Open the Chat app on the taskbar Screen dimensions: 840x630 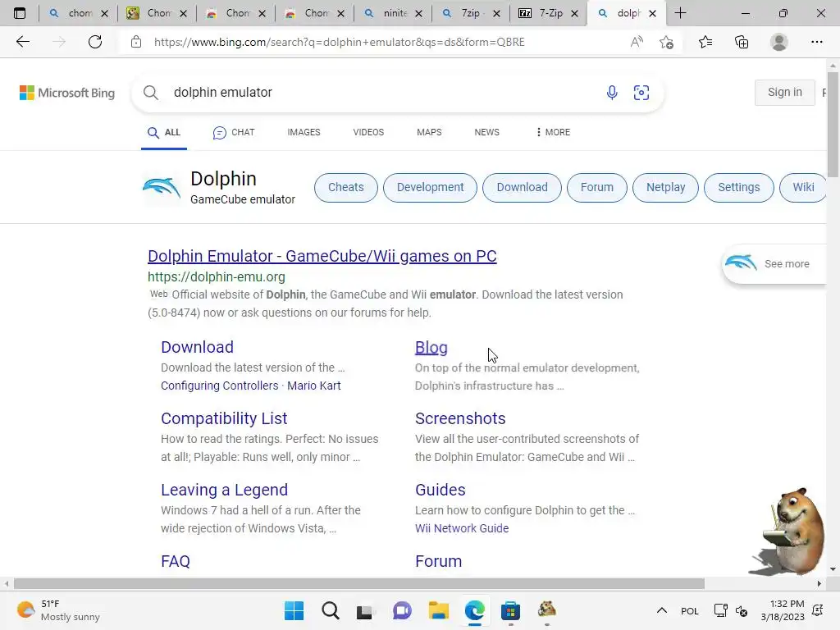pos(402,610)
